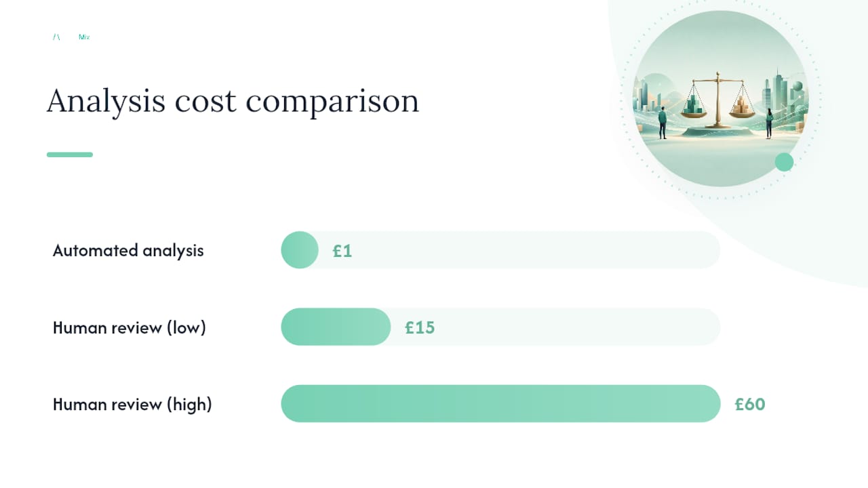
Task: Click the round green knob of the £1 bar
Action: pos(300,250)
